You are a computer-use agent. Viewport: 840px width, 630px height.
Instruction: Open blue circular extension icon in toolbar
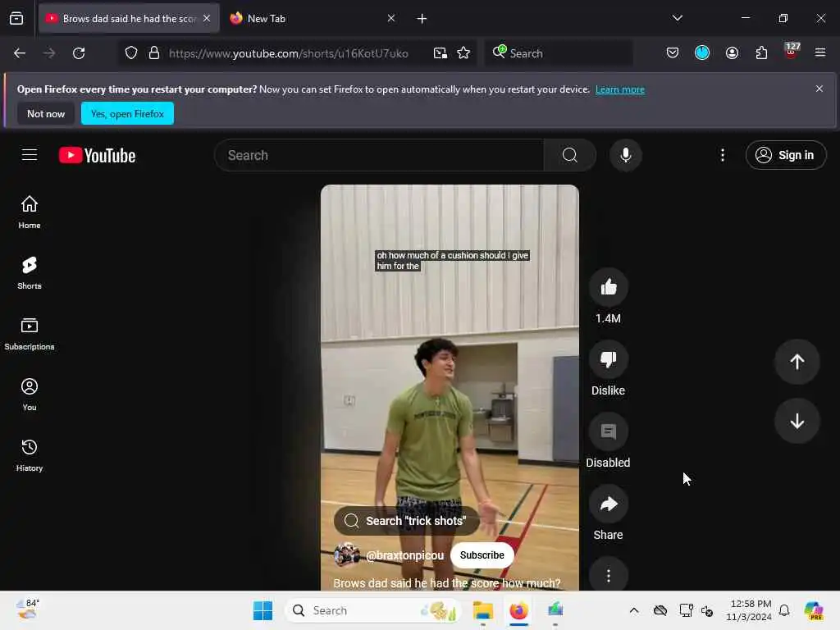tap(702, 52)
